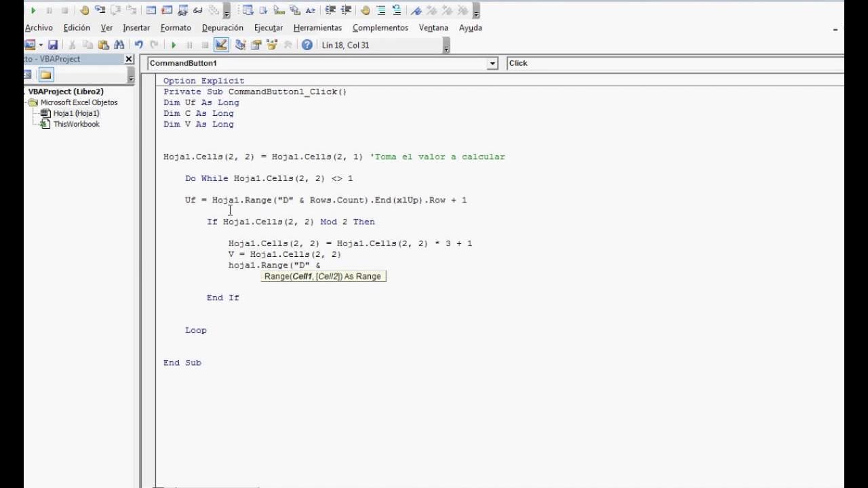Toggle breakpoint hand icon in debug toolbar
Screen dimensions: 868x488
pos(84,10)
